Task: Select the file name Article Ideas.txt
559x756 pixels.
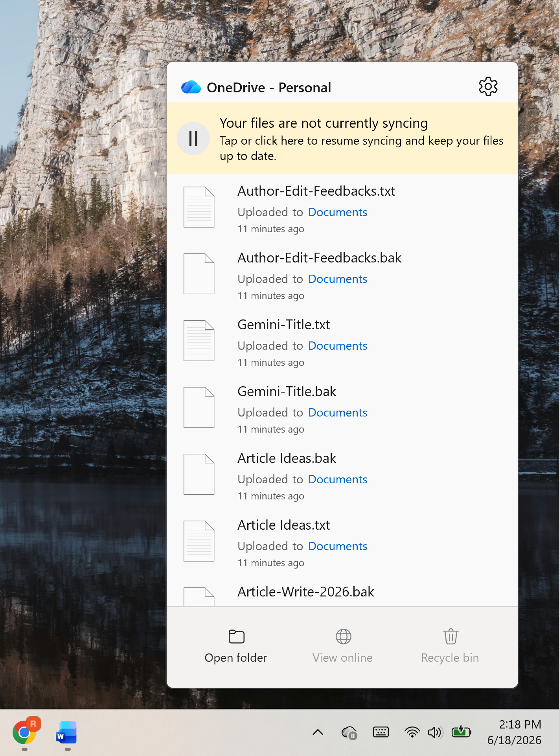Action: coord(284,525)
